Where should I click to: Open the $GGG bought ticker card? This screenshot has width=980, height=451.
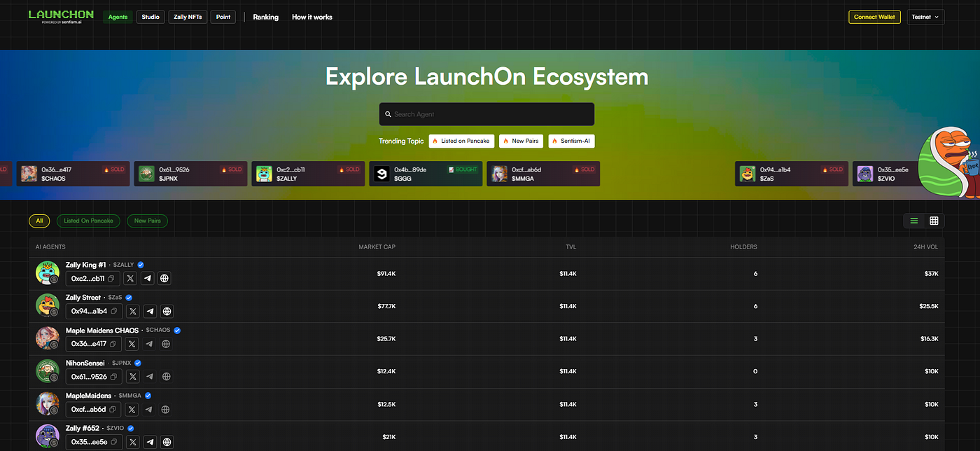tap(426, 174)
